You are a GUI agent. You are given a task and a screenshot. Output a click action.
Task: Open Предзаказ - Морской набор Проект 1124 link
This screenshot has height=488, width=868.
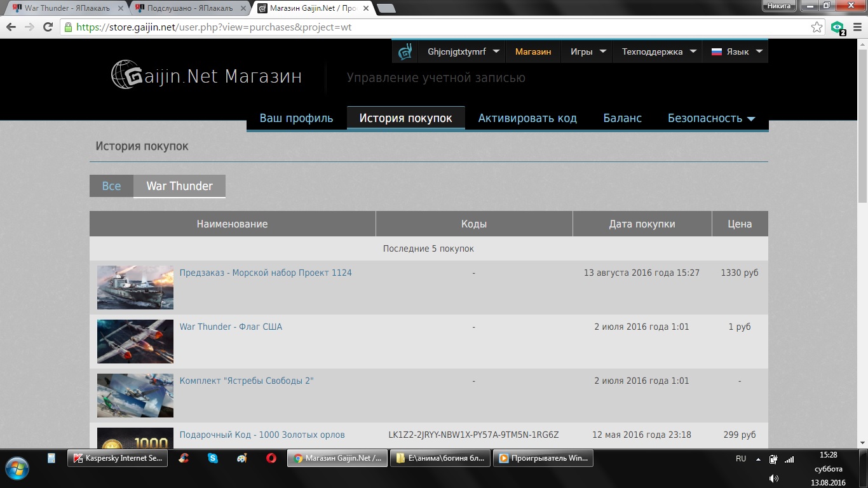coord(266,273)
